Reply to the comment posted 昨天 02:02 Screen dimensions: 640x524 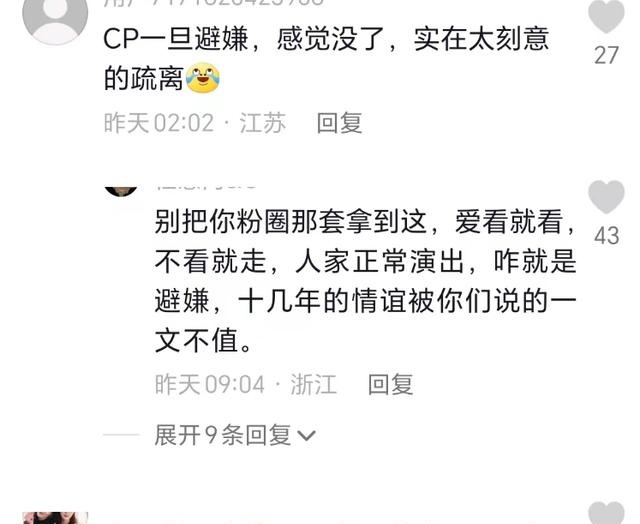point(340,123)
